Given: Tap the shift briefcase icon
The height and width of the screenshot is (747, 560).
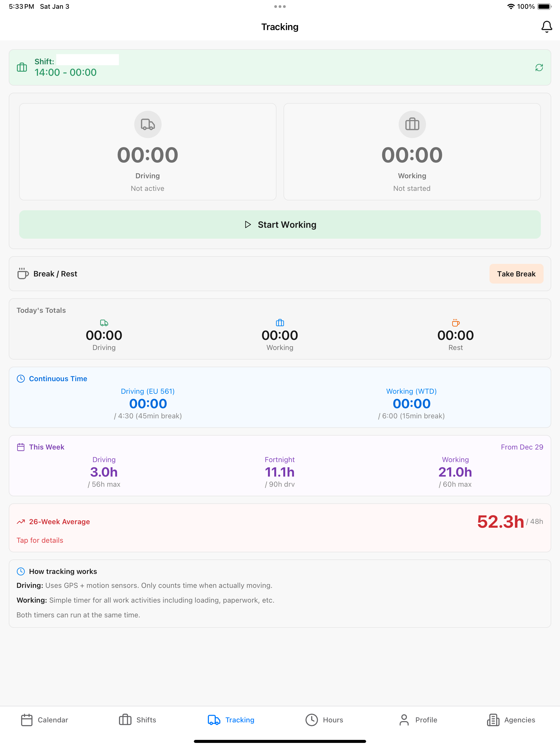Looking at the screenshot, I should [x=22, y=67].
